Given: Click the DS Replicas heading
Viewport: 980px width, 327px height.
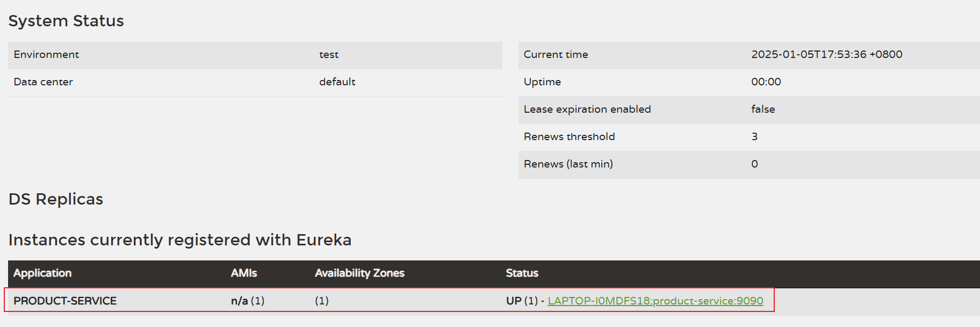Looking at the screenshot, I should [56, 199].
